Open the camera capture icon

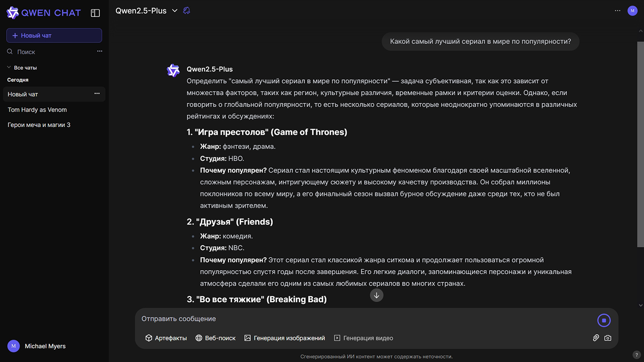pos(608,338)
